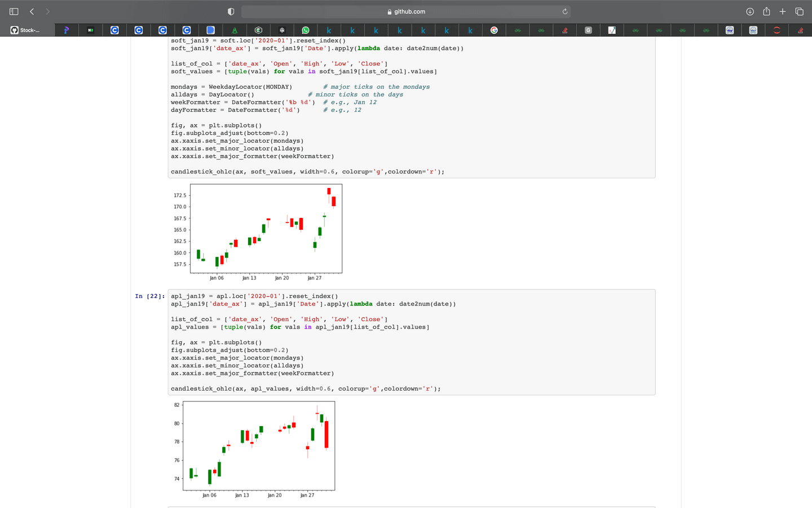Select the Stock-... GitHub tab
This screenshot has height=508, width=812.
coord(27,30)
